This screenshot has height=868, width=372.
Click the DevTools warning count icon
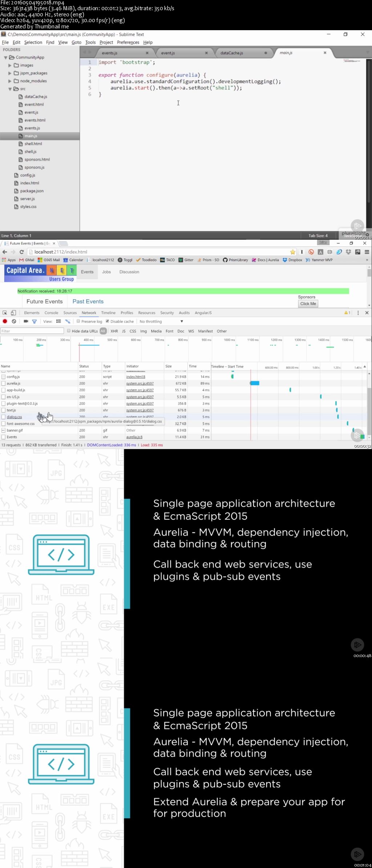point(348,313)
